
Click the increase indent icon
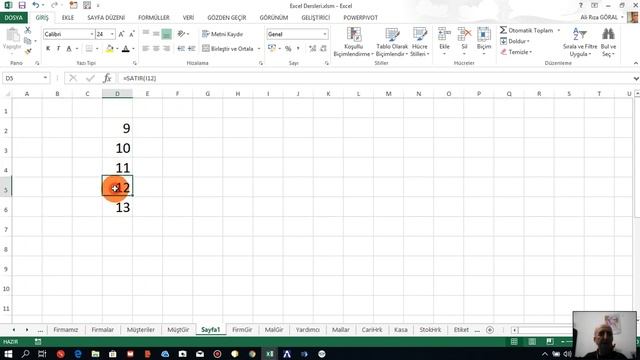coord(191,49)
